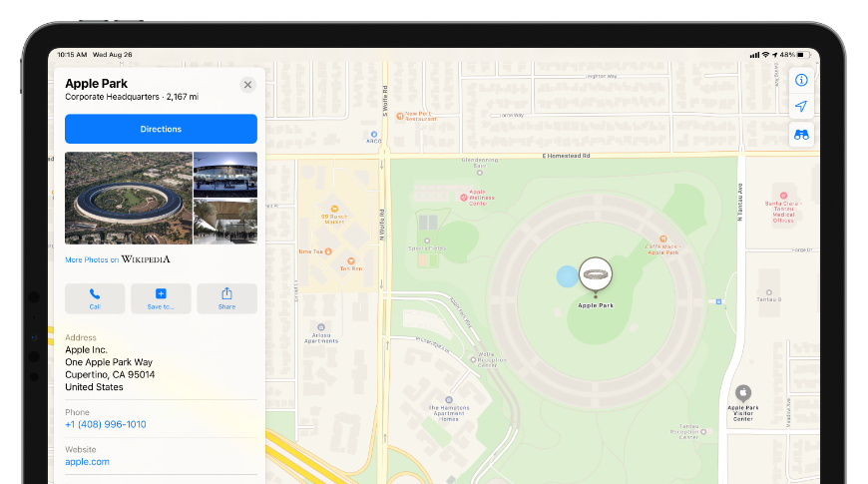Open the apple.com website link
868x484 pixels.
click(87, 462)
